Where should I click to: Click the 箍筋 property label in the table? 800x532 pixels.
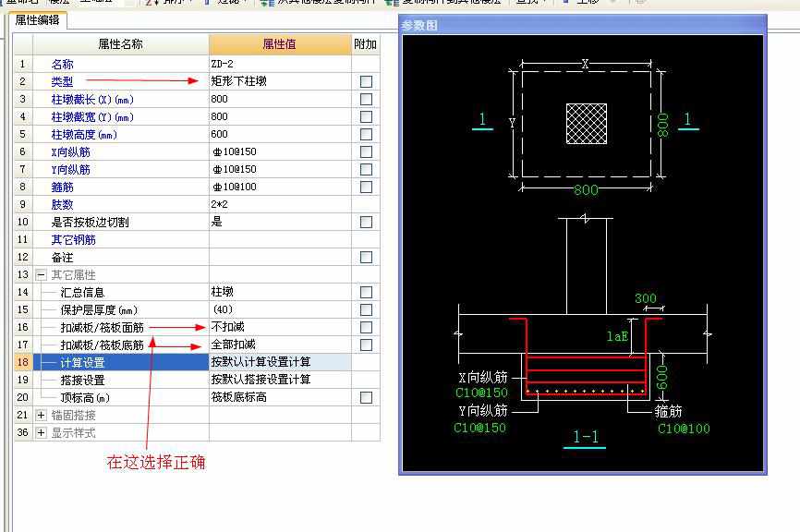pos(62,187)
